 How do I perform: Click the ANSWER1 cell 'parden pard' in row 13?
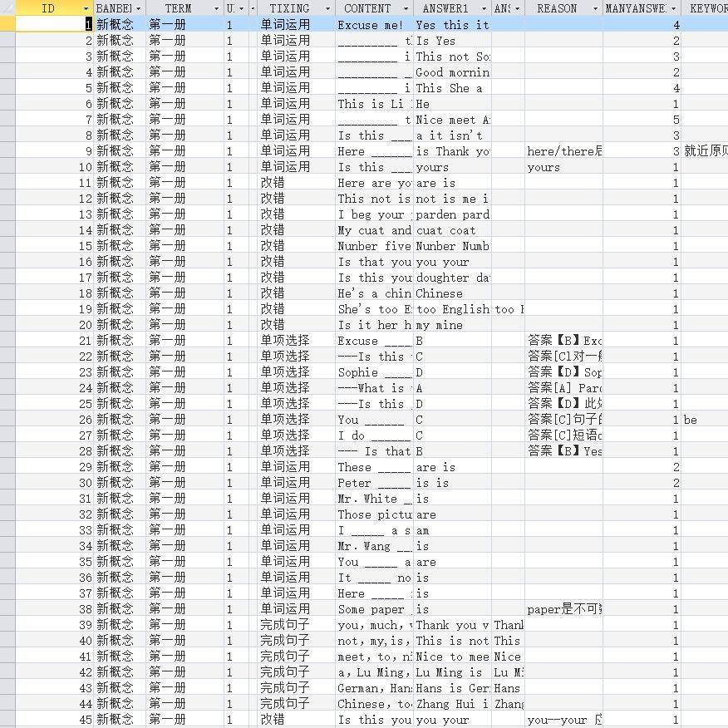pos(452,214)
